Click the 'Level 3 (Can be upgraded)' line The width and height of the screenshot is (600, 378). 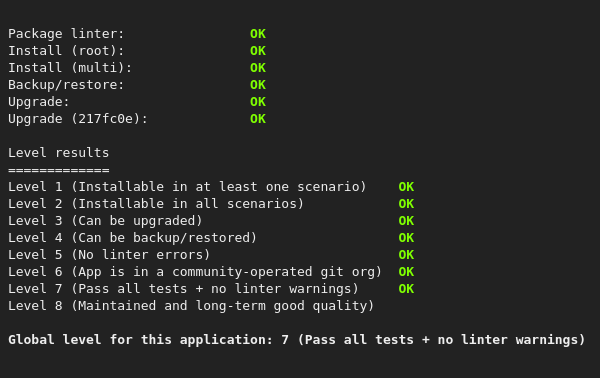[x=105, y=221]
